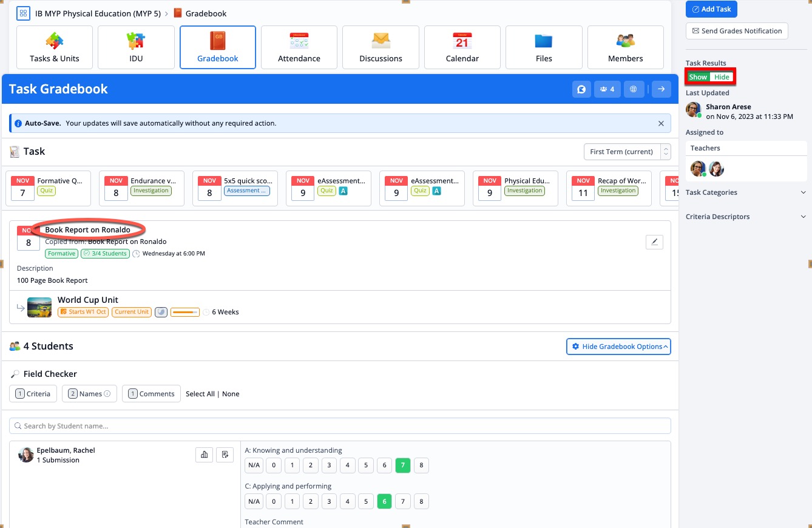Screen dimensions: 812x528
Task: Switch to the Attendance tab
Action: 299,47
